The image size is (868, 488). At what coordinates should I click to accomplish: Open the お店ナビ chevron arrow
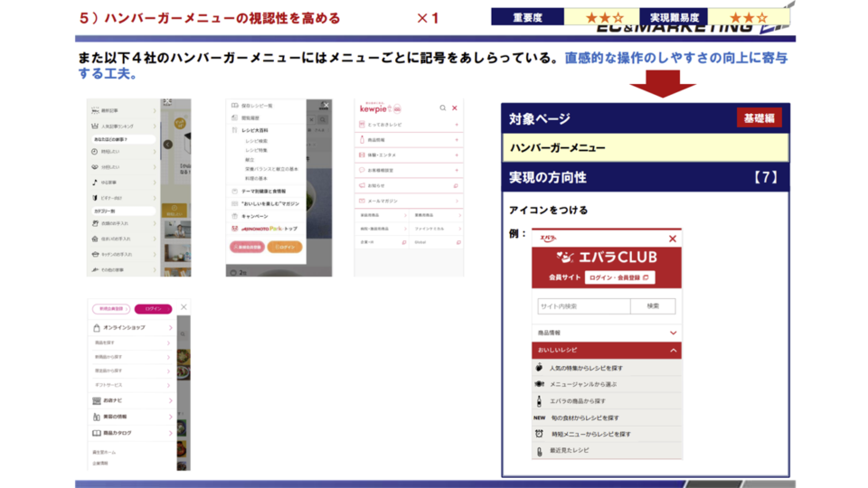point(170,400)
